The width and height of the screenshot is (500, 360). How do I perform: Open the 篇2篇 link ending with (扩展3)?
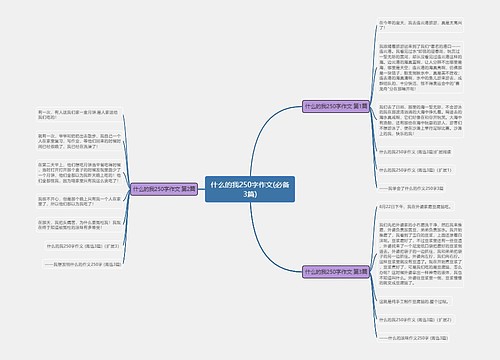(83, 246)
